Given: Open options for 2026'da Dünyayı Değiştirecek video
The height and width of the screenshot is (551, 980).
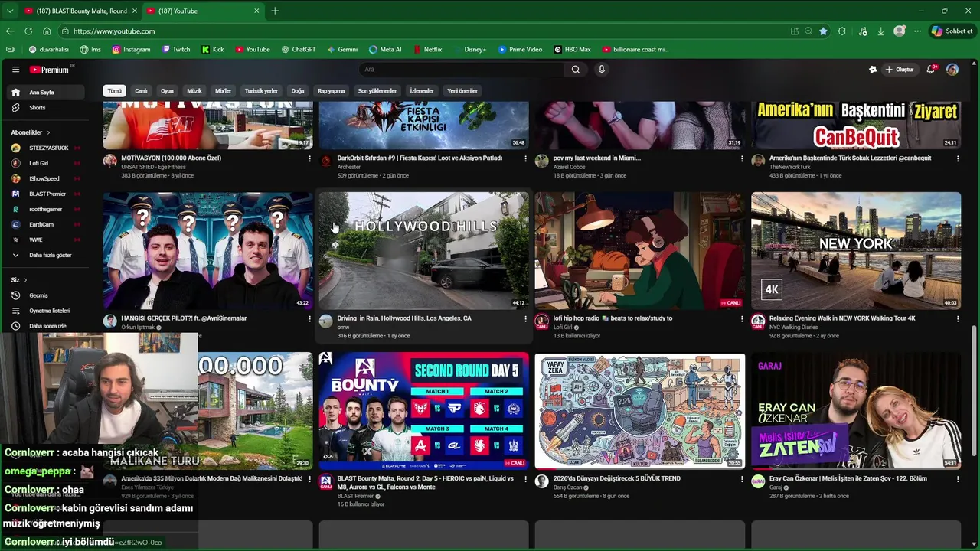Looking at the screenshot, I should 741,479.
